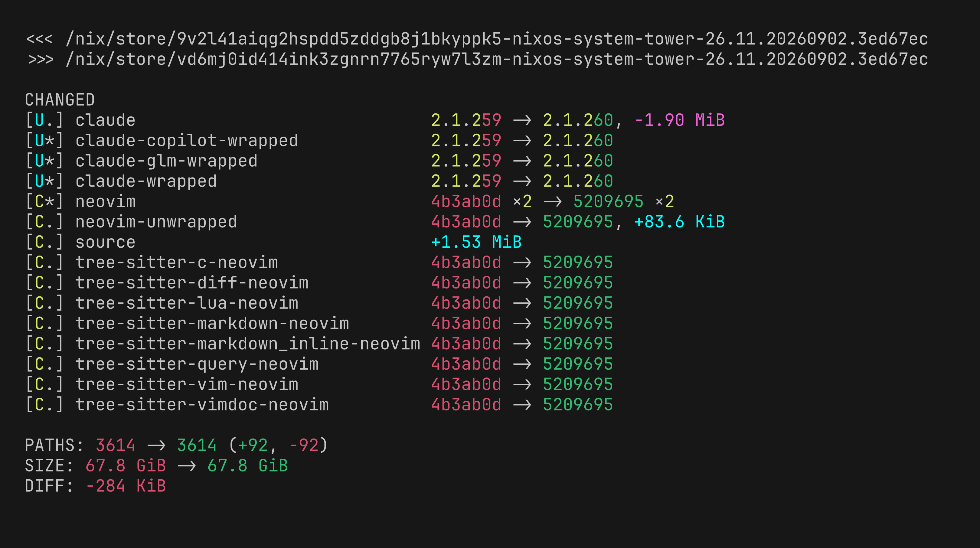
Task: Select the claude package name
Action: (x=105, y=121)
